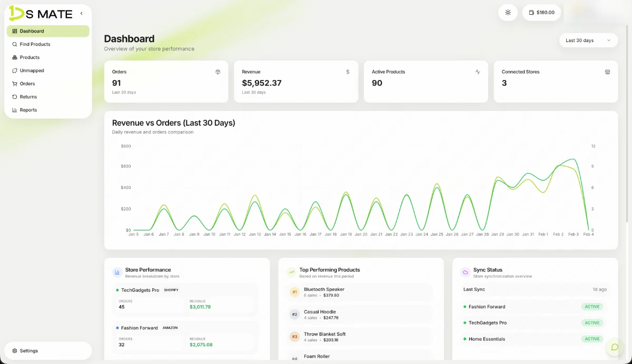Click the cloud icon beside Sync Status
632x364 pixels.
coord(466,272)
